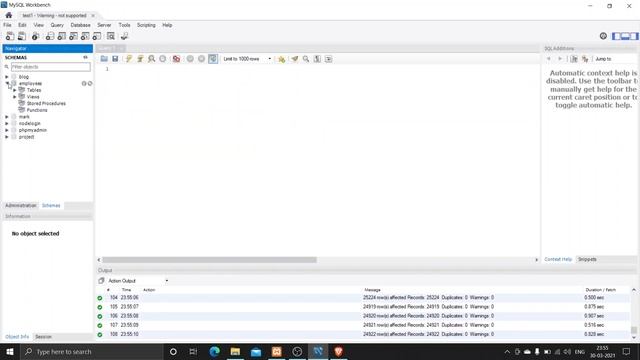Save the script to a file
The height and width of the screenshot is (360, 640).
tap(115, 59)
